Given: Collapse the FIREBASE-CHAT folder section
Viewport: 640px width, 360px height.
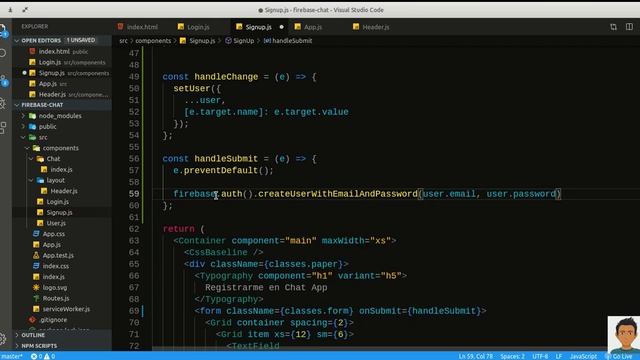Looking at the screenshot, I should (42, 105).
